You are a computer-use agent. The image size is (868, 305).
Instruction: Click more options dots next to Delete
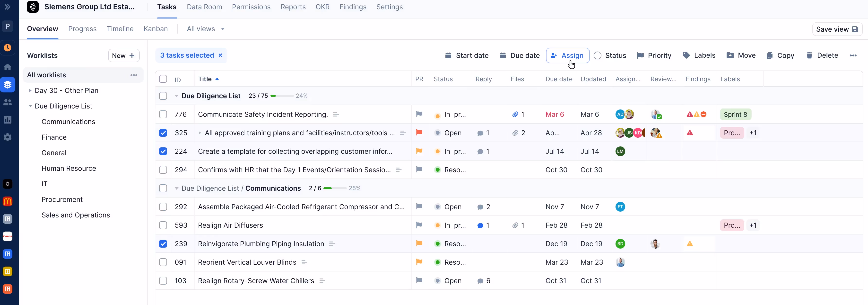(x=853, y=55)
